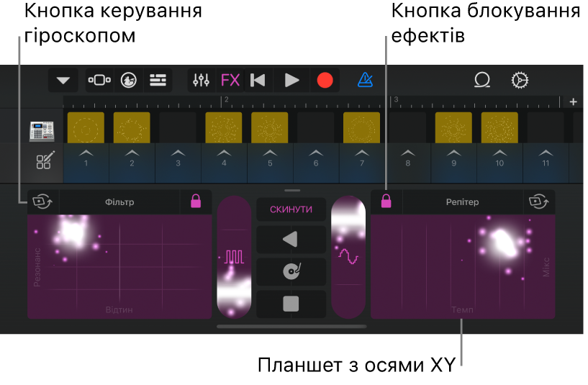Viewport: 588px width, 385px height.
Task: Start recording with red Record button
Action: [325, 80]
